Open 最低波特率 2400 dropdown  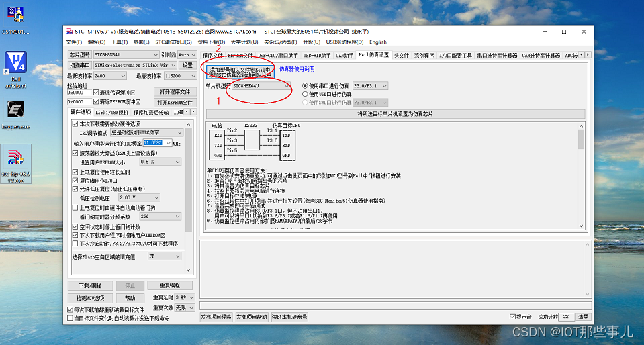(109, 76)
